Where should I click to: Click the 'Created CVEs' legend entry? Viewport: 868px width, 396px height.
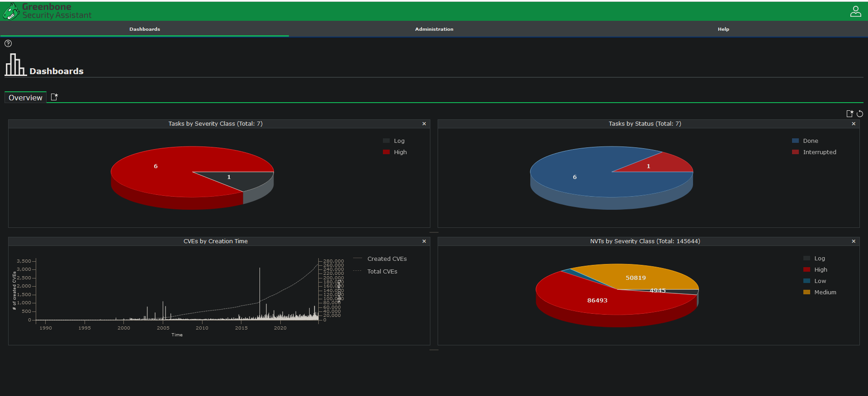pos(380,259)
